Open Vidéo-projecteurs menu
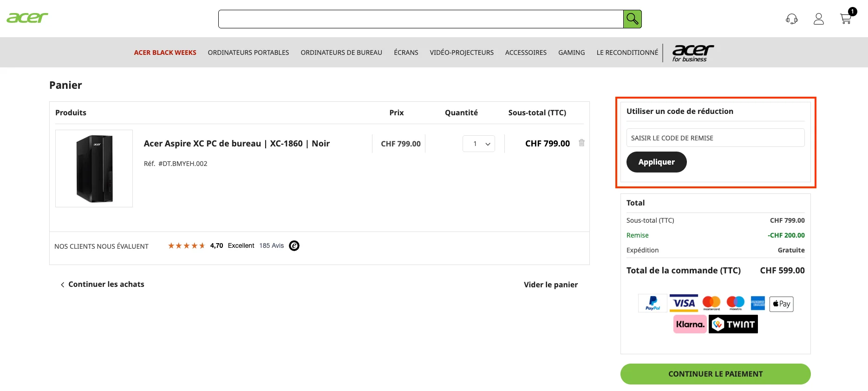The image size is (868, 391). (462, 53)
